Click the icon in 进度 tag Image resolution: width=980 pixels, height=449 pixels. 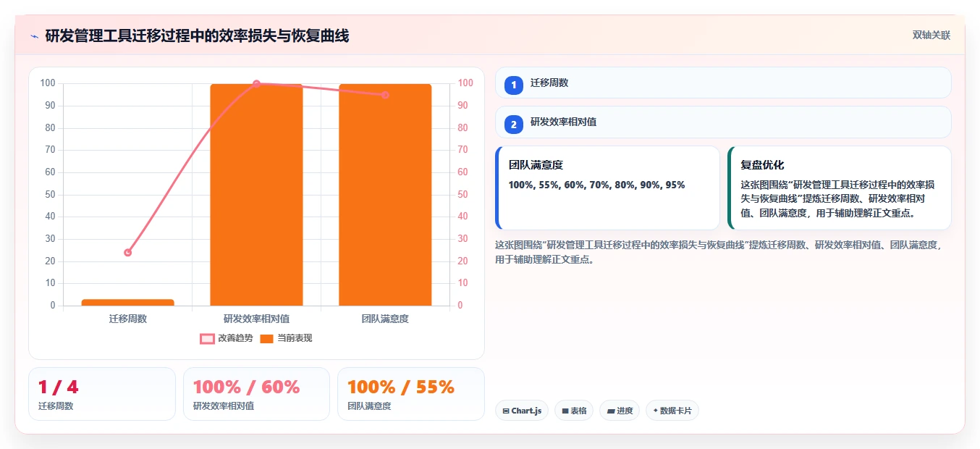[x=610, y=411]
